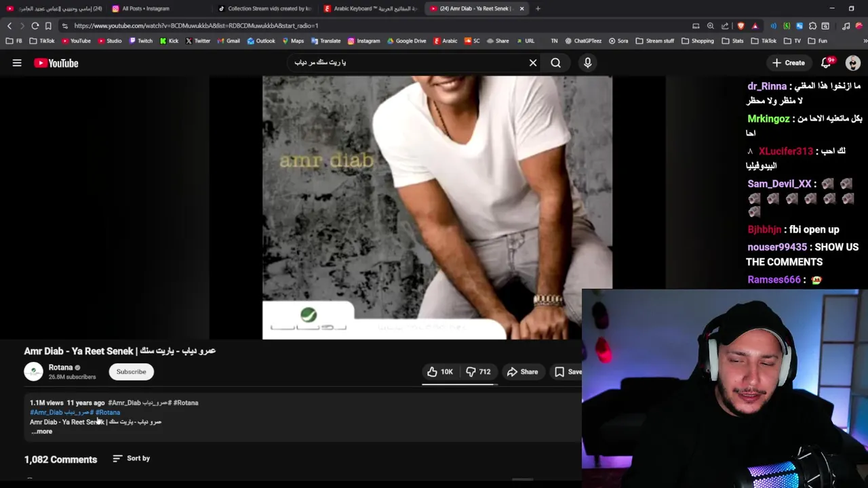Switch to the All Posts Instagram tab
The width and height of the screenshot is (868, 488).
pos(159,9)
